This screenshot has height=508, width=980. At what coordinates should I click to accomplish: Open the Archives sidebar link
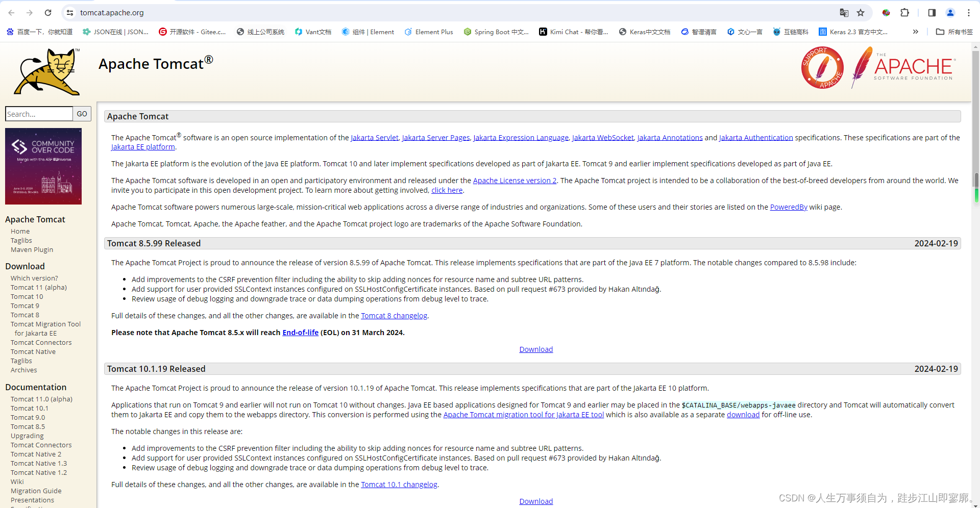[x=24, y=370]
